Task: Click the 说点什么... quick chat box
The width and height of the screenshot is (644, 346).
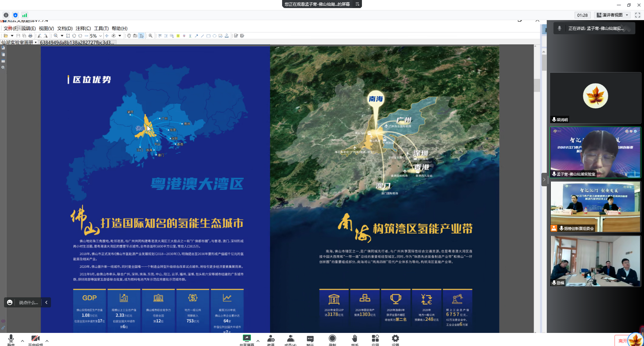Action: (x=28, y=302)
